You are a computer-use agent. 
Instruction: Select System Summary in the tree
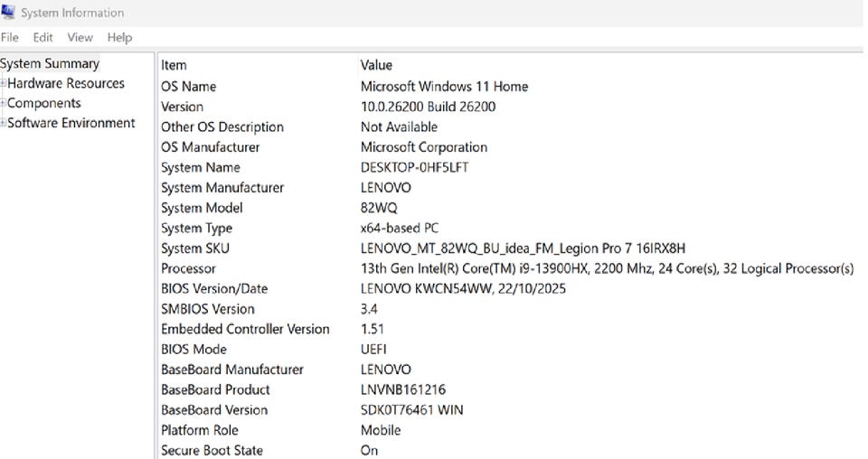click(x=50, y=63)
